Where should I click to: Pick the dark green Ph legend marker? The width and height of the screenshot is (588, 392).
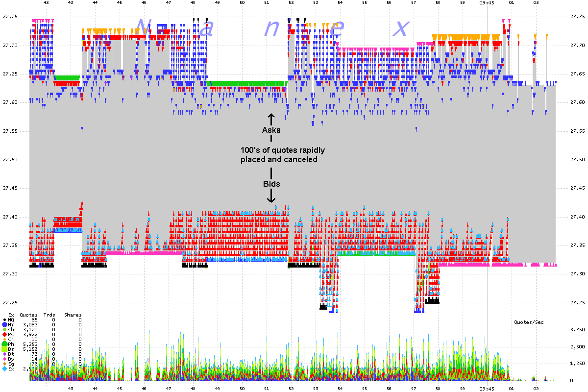(4, 344)
